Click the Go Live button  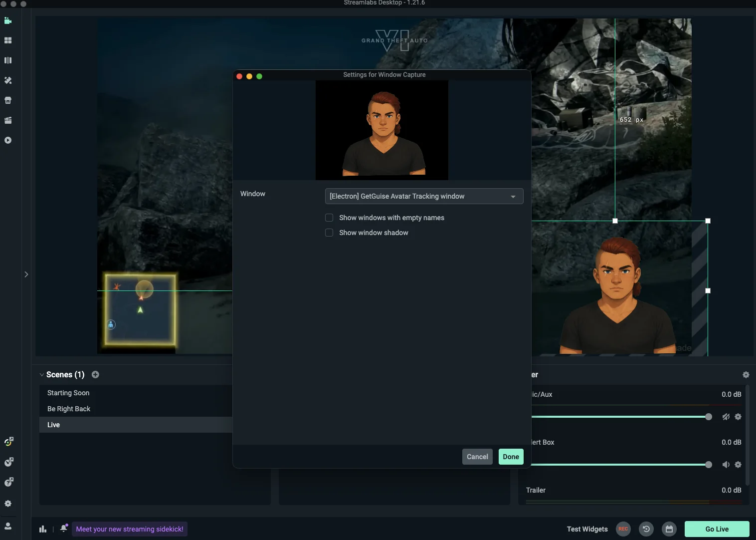pos(717,529)
